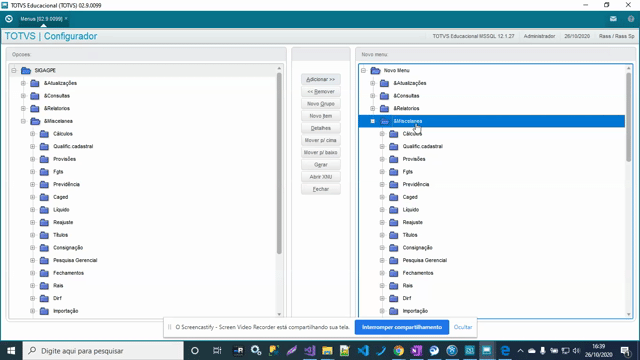Select Qualific.cadastral in Opções tree
The height and width of the screenshot is (360, 640).
point(73,147)
